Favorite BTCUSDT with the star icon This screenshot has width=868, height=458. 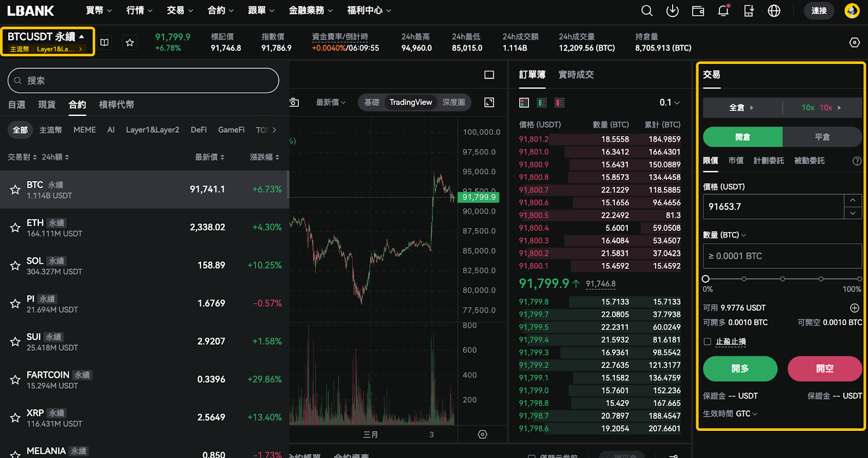tap(130, 42)
